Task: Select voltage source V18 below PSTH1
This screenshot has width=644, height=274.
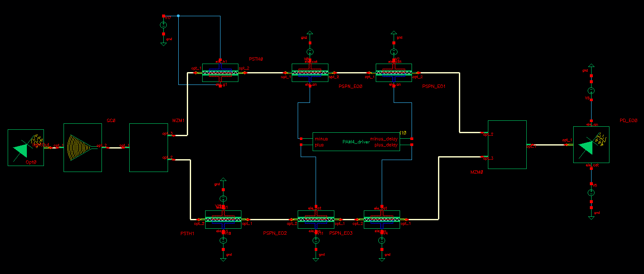Action: 223,240
